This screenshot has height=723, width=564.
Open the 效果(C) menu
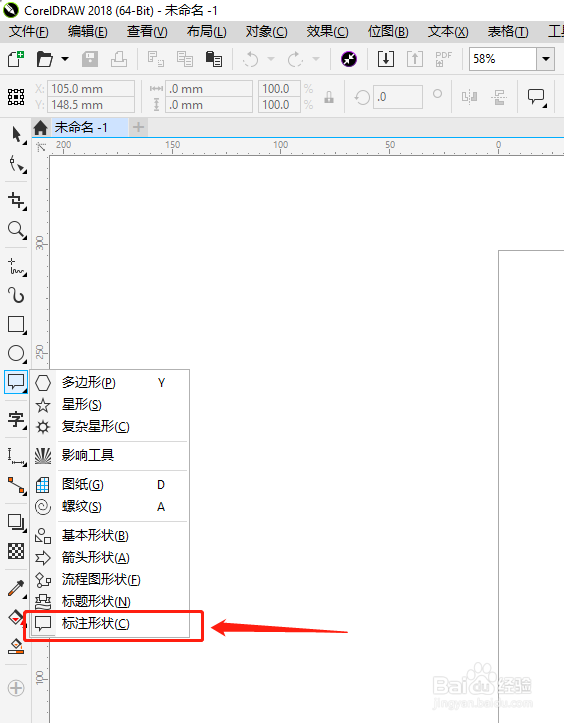(327, 32)
